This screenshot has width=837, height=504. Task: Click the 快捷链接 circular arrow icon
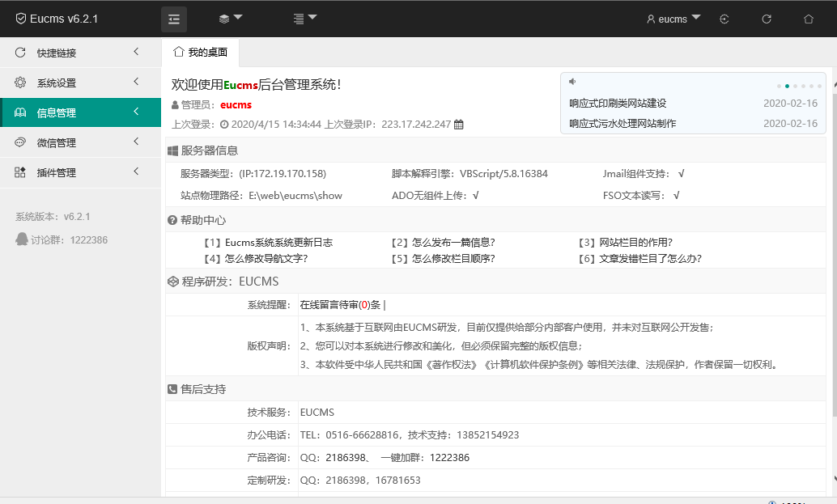tap(20, 53)
